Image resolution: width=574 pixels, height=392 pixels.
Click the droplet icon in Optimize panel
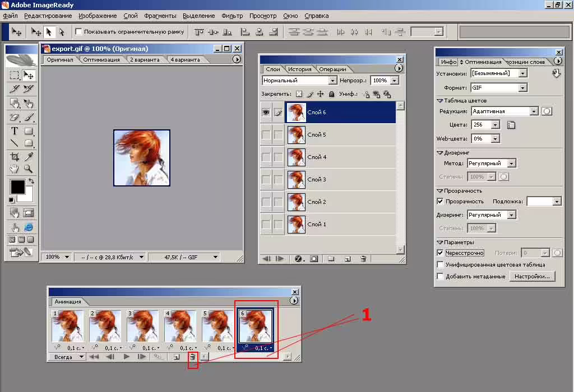point(556,73)
